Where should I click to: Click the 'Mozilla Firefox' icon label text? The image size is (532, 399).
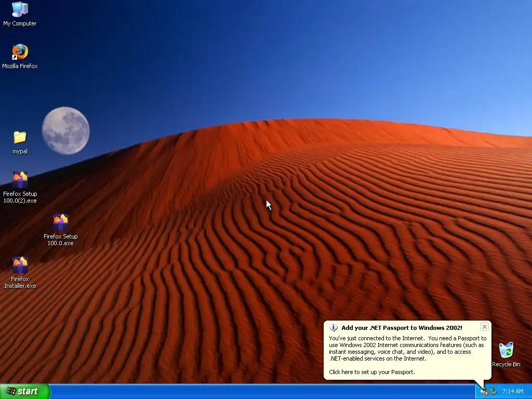tap(20, 66)
